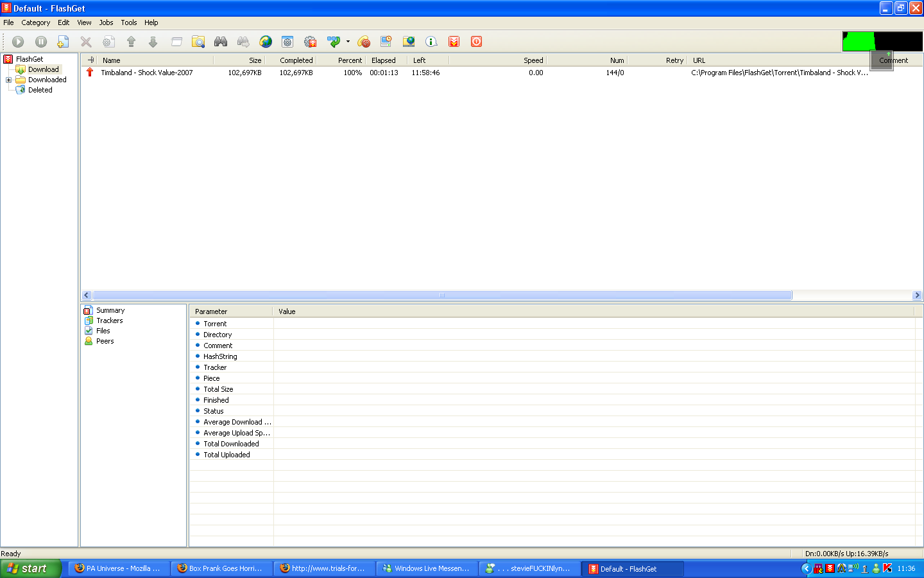Click the job list horizontal scrollbar thumb
Viewport: 924px width, 578px height.
point(442,295)
